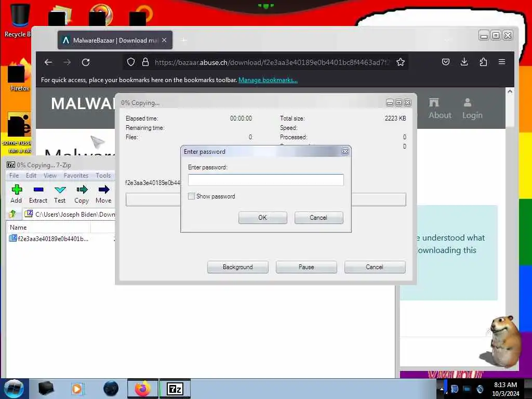Open a new Firefox tab
The width and height of the screenshot is (532, 399).
(184, 40)
